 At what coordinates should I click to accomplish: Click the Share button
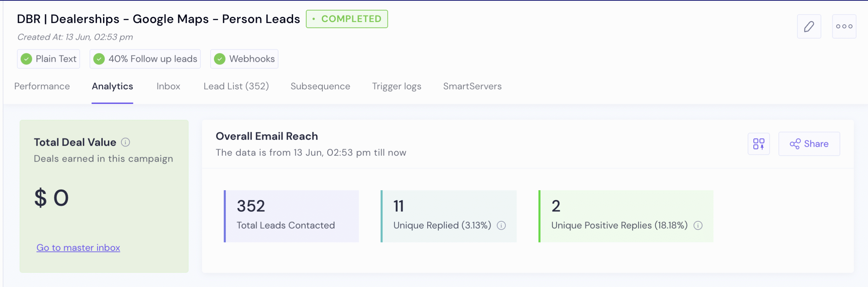click(x=809, y=144)
